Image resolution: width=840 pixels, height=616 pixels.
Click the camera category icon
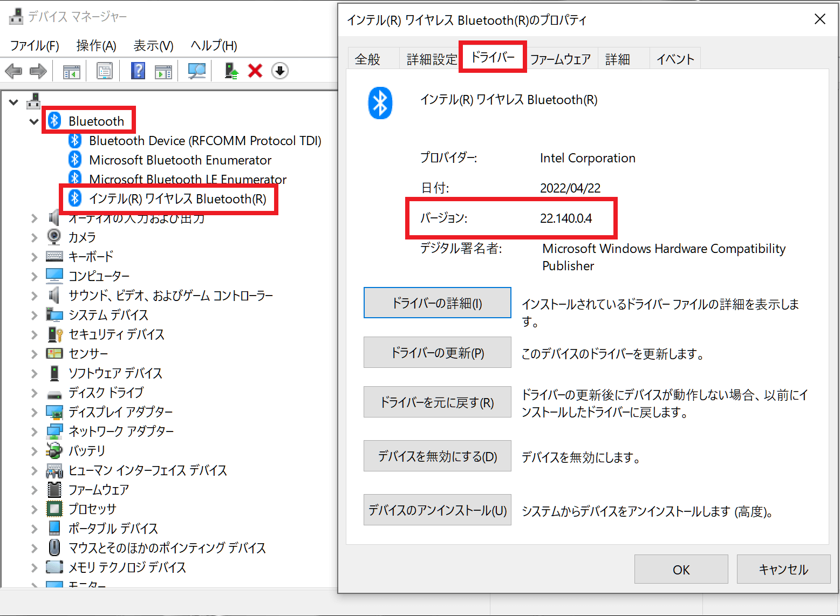click(54, 237)
